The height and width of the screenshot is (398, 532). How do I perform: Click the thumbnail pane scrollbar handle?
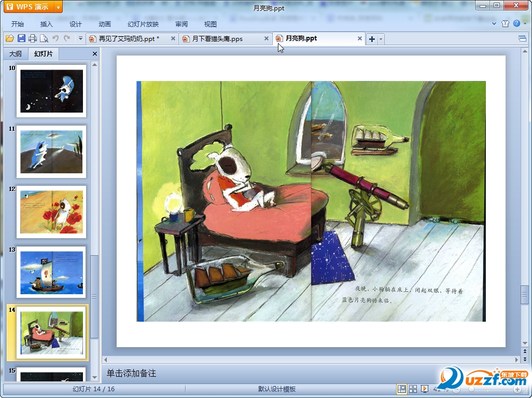[x=95, y=296]
